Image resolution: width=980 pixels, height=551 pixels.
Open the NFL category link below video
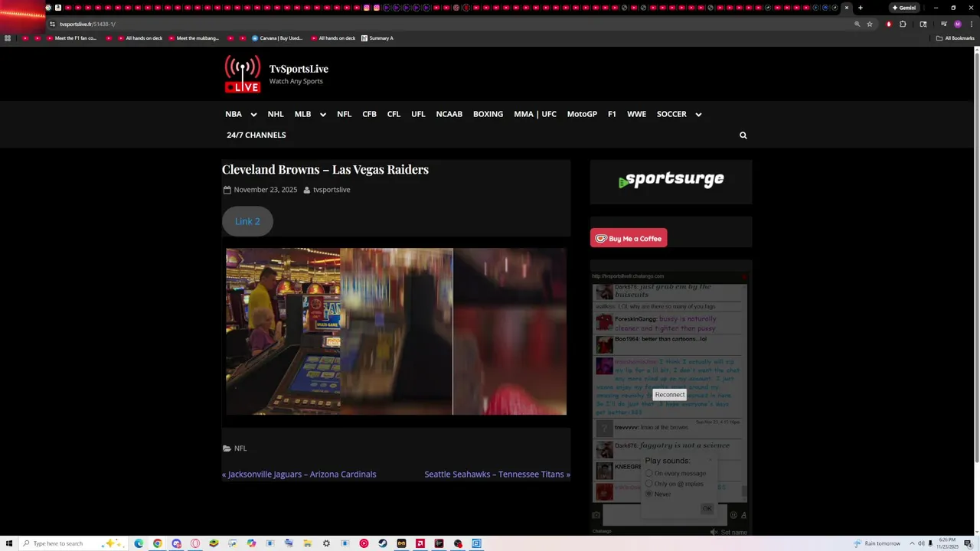click(x=240, y=448)
